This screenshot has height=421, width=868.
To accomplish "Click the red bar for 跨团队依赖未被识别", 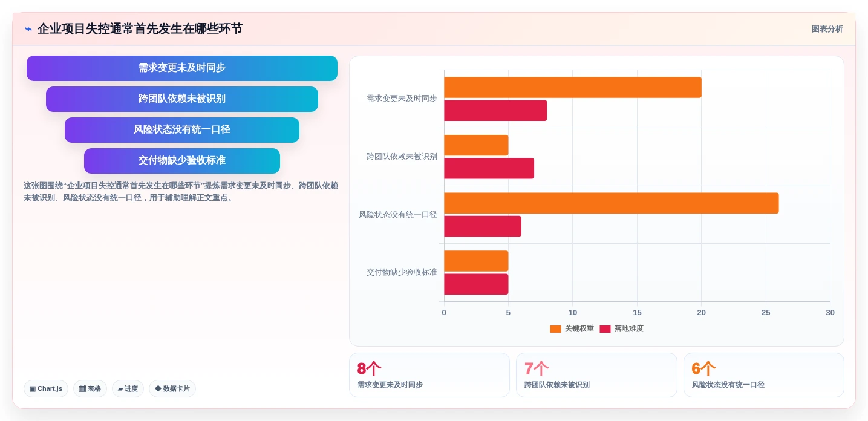I will tap(489, 168).
